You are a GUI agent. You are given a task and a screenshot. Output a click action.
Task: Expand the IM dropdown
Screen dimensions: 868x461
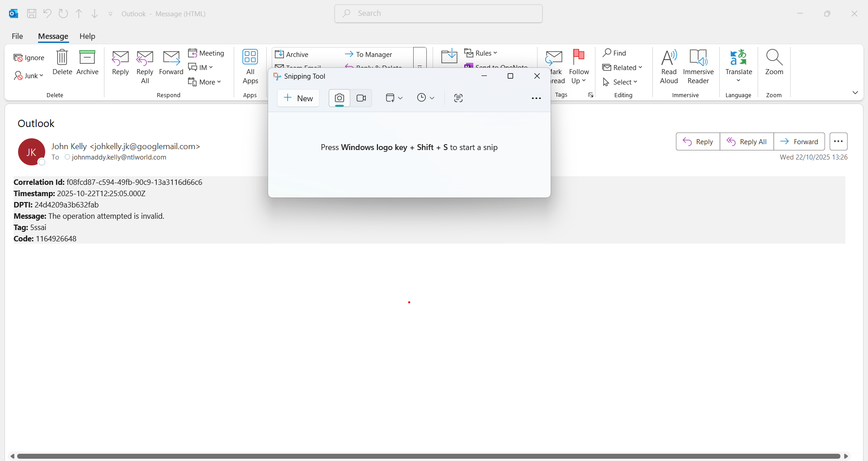click(x=200, y=67)
